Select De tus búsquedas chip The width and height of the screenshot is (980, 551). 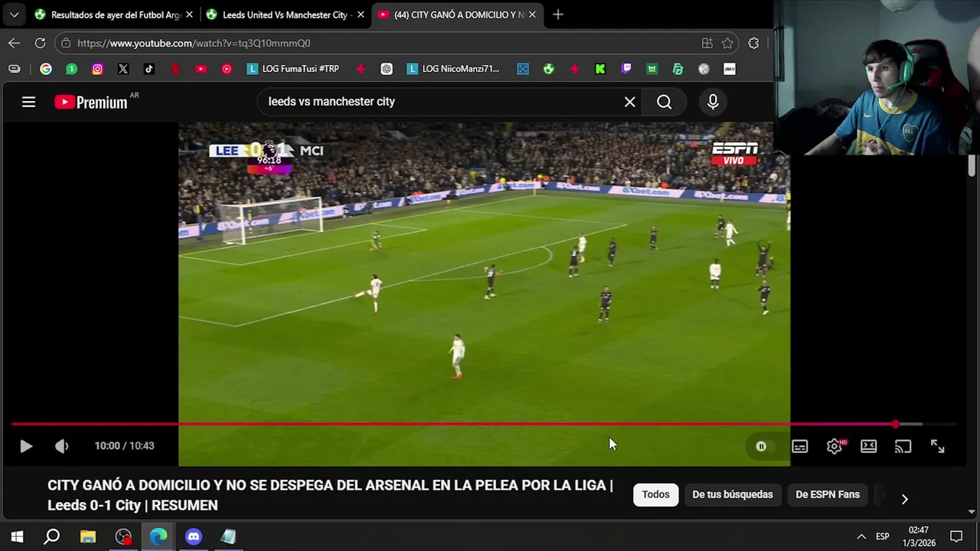point(732,494)
